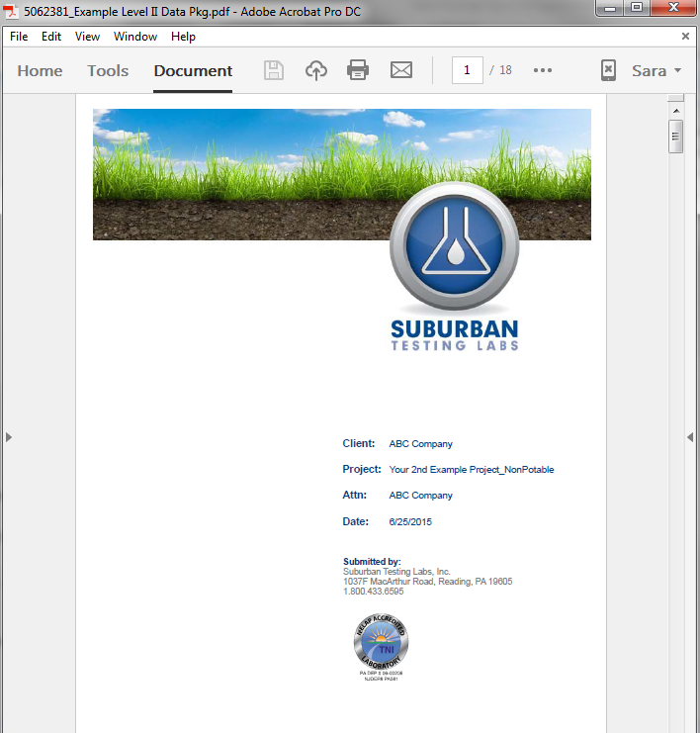Click the scrollbar up arrow
This screenshot has height=733, width=700.
[x=676, y=111]
